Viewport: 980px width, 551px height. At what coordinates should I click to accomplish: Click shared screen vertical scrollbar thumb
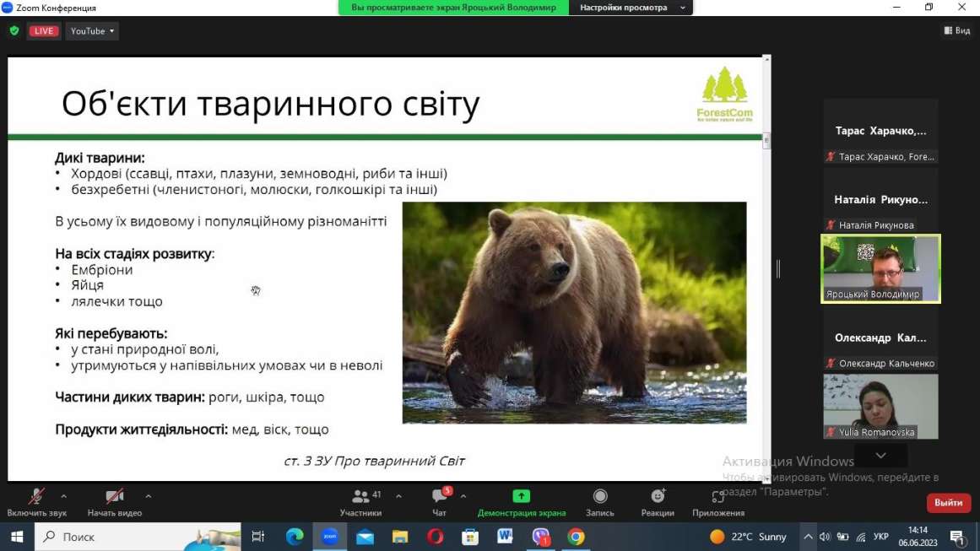[766, 141]
